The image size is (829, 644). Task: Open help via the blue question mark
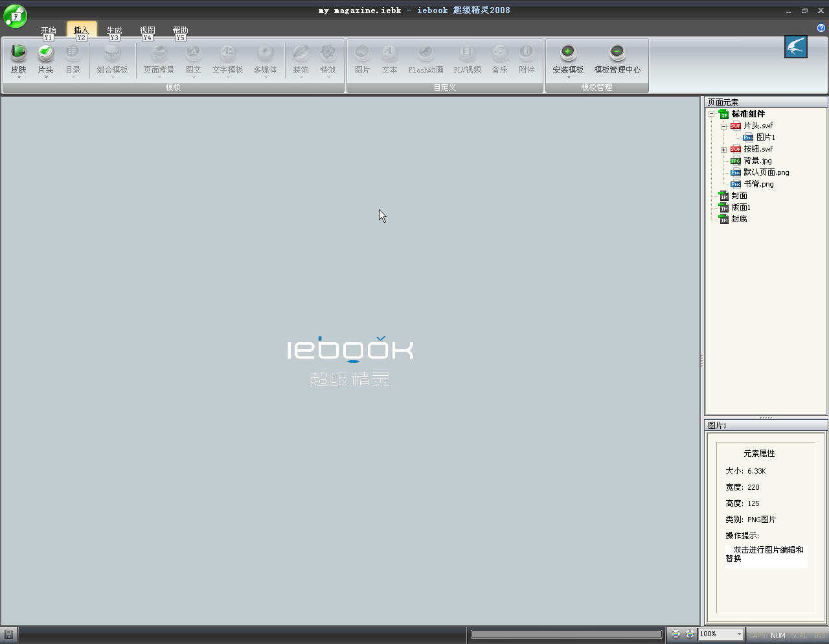(821, 28)
